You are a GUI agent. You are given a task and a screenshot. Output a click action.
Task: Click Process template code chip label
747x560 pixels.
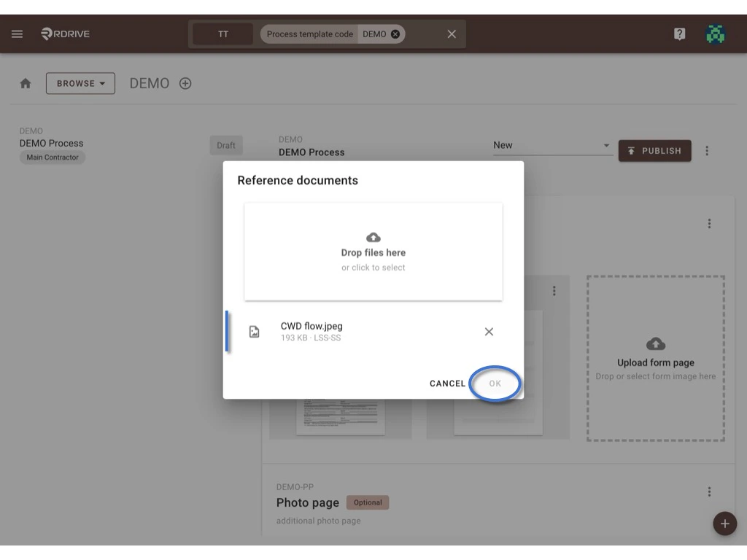[x=309, y=34]
